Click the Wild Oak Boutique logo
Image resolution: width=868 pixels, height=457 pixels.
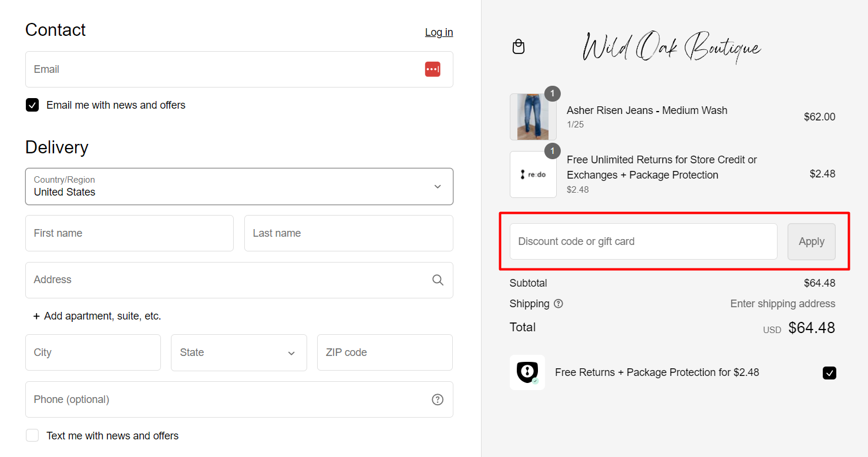pyautogui.click(x=672, y=46)
